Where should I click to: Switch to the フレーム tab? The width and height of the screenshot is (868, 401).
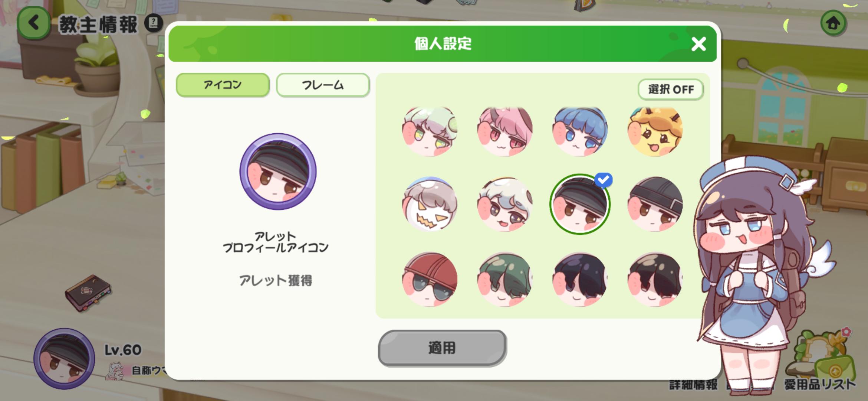[x=323, y=85]
